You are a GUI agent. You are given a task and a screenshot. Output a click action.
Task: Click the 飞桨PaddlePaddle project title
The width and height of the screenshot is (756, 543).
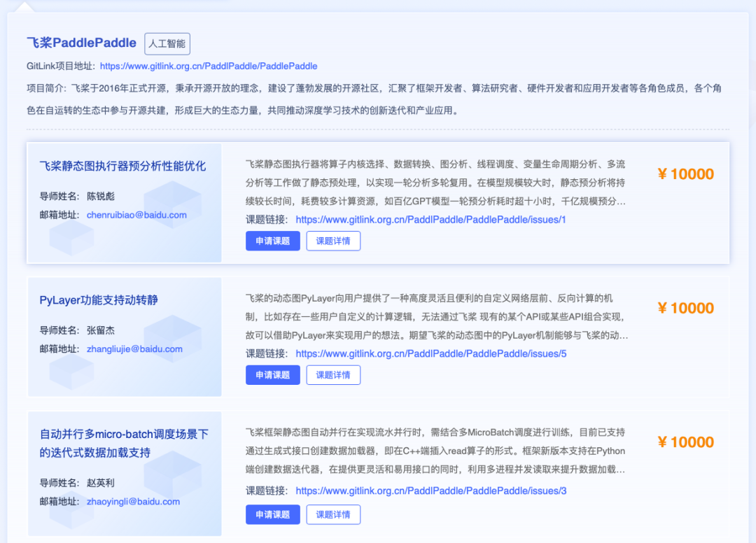coord(81,43)
